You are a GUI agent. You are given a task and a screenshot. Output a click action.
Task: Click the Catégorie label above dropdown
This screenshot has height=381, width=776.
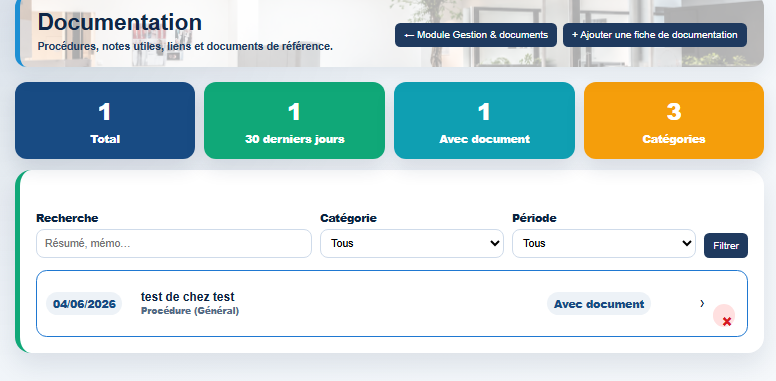[x=348, y=218]
